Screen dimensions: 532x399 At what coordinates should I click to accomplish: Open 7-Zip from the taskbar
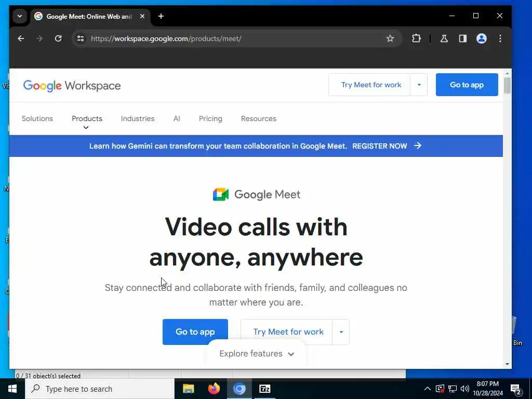[x=264, y=389]
